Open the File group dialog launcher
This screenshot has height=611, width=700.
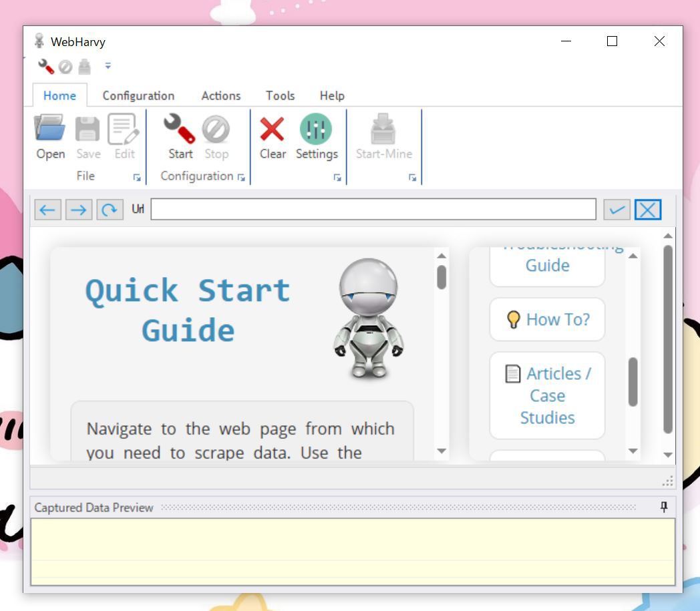[x=136, y=178]
